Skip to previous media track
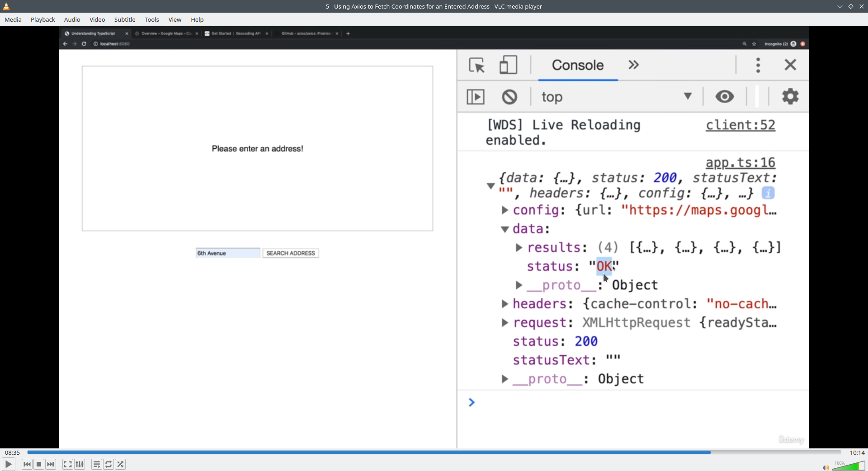This screenshot has height=471, width=868. click(27, 464)
